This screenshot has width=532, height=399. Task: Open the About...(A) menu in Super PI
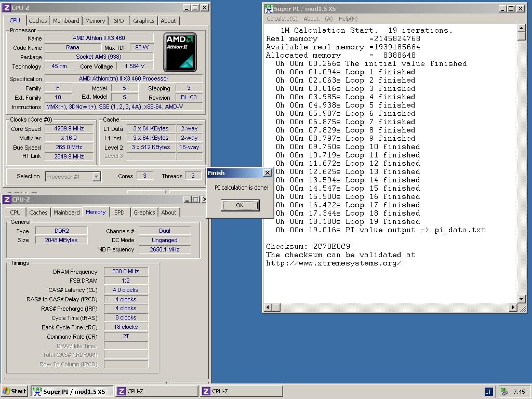point(318,19)
